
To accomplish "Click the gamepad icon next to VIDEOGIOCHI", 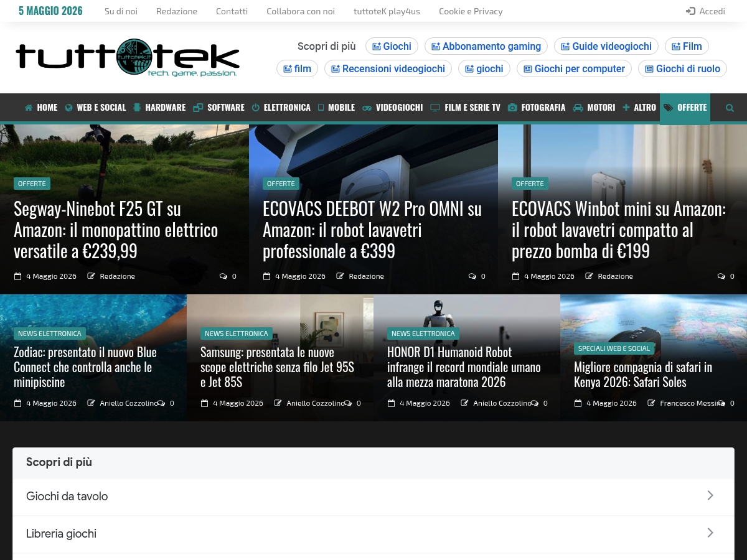I will click(367, 108).
